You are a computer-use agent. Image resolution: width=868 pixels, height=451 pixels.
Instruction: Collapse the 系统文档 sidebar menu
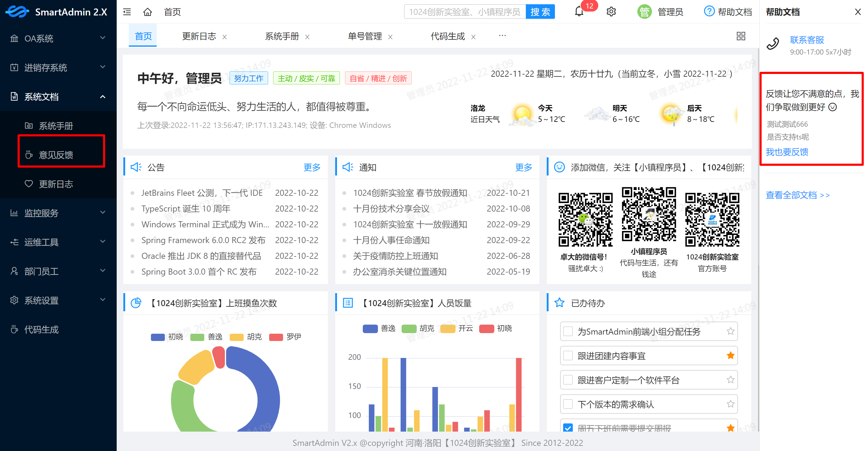(x=58, y=97)
